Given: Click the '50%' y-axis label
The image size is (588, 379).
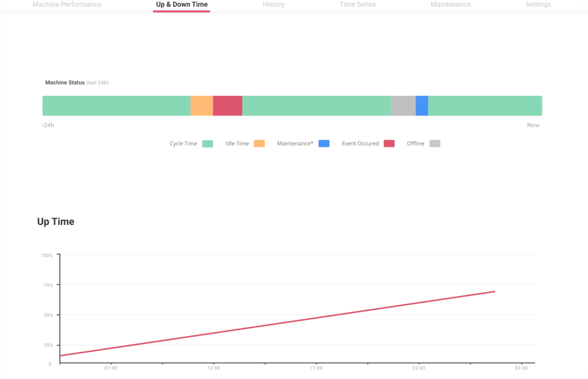Looking at the screenshot, I should 48,315.
